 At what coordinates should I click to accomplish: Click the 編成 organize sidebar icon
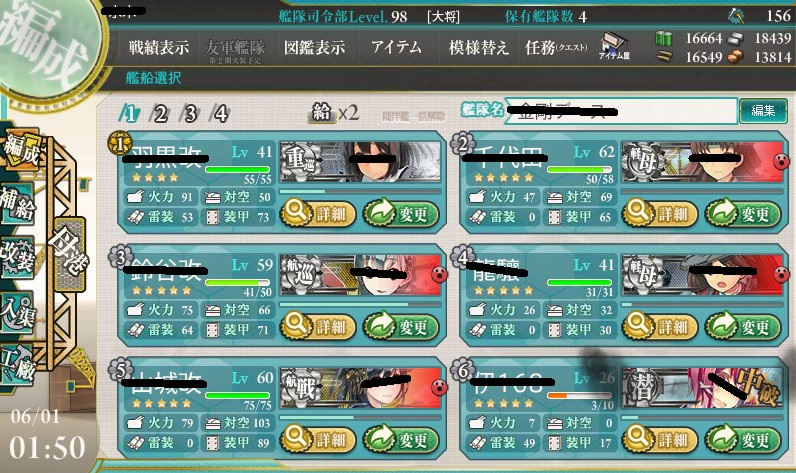point(20,149)
